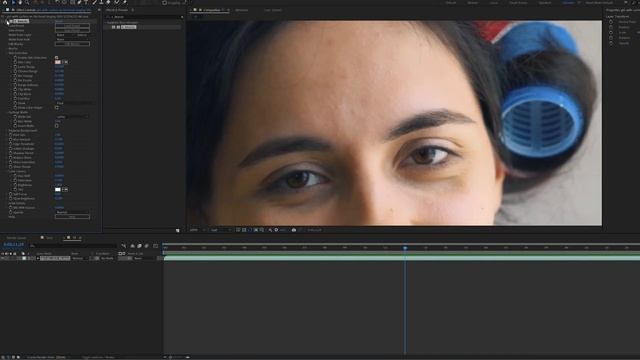Screen dimensions: 640x360
Task: Click the Load Preset button
Action: [72, 26]
